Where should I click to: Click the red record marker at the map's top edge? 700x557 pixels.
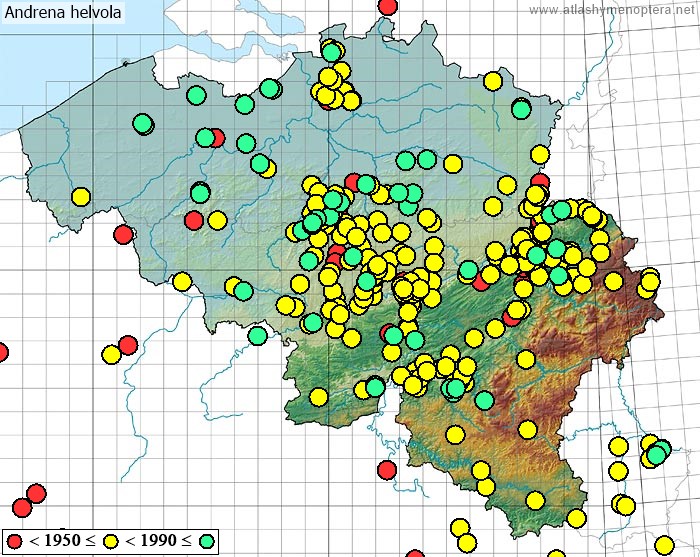(x=388, y=6)
